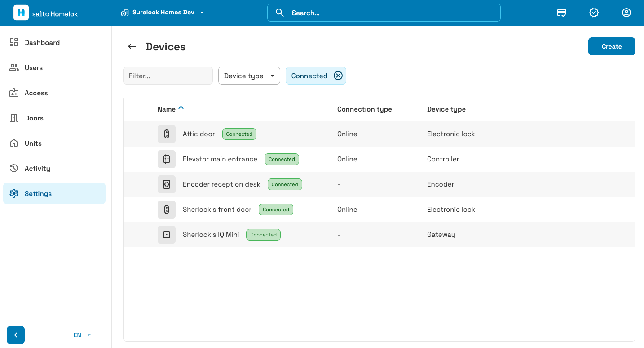Image resolution: width=644 pixels, height=348 pixels.
Task: Collapse the sidebar with the chevron button
Action: [16, 335]
